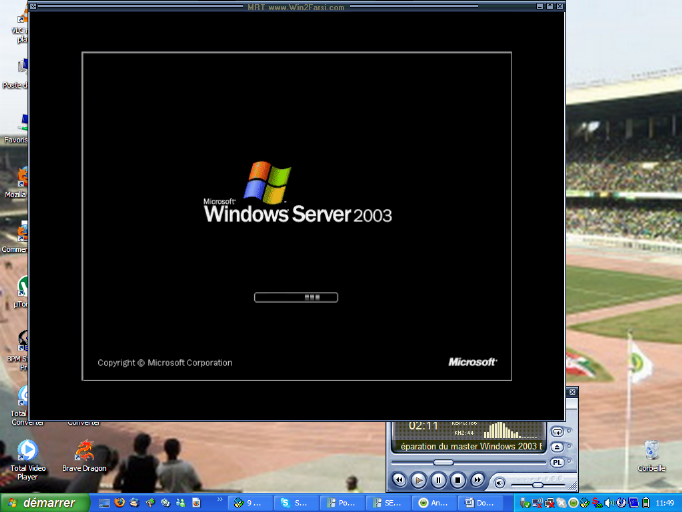
Task: Switch to the 'Do...' taskbar window
Action: coord(481,503)
